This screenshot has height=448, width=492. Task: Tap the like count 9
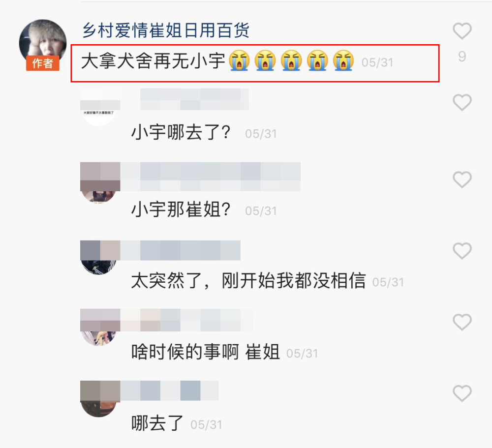point(462,57)
